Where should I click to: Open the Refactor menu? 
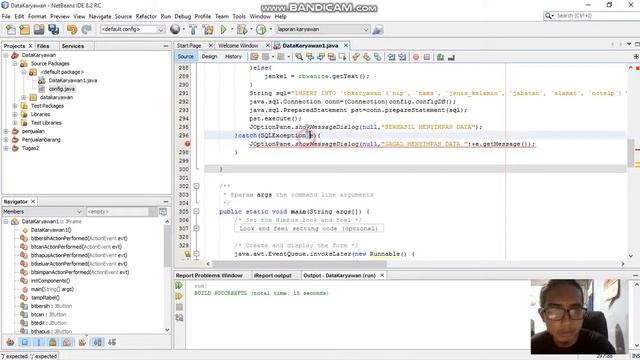(x=146, y=16)
